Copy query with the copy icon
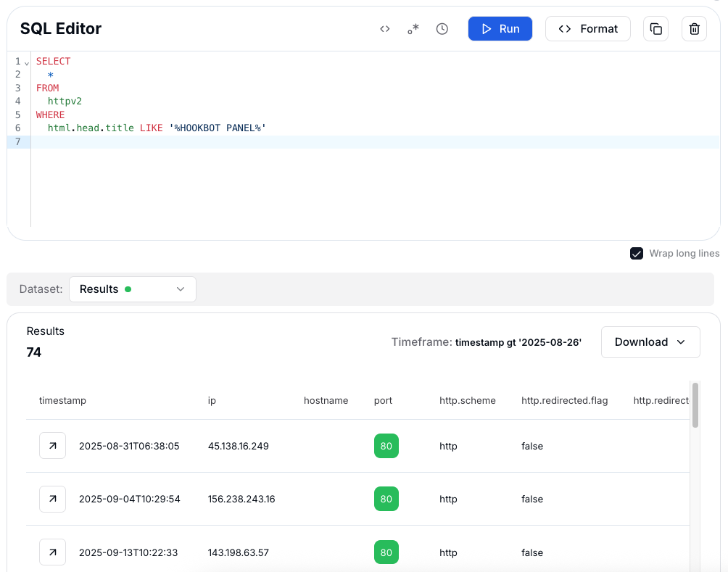Viewport: 728px width, 572px height. 655,29
